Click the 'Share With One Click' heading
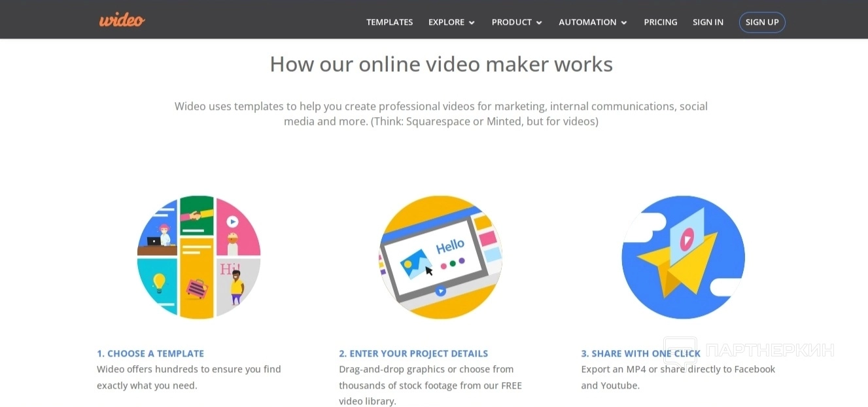The image size is (868, 407). click(x=641, y=353)
